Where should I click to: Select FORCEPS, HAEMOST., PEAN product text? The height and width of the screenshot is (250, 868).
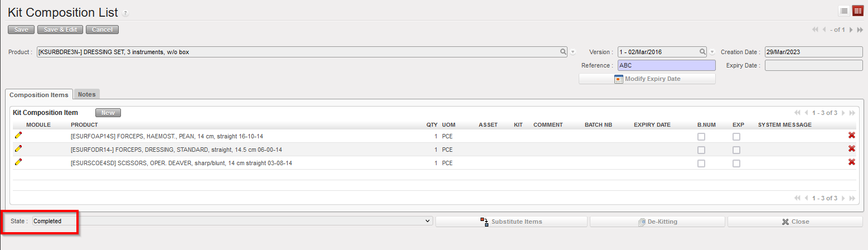point(167,136)
